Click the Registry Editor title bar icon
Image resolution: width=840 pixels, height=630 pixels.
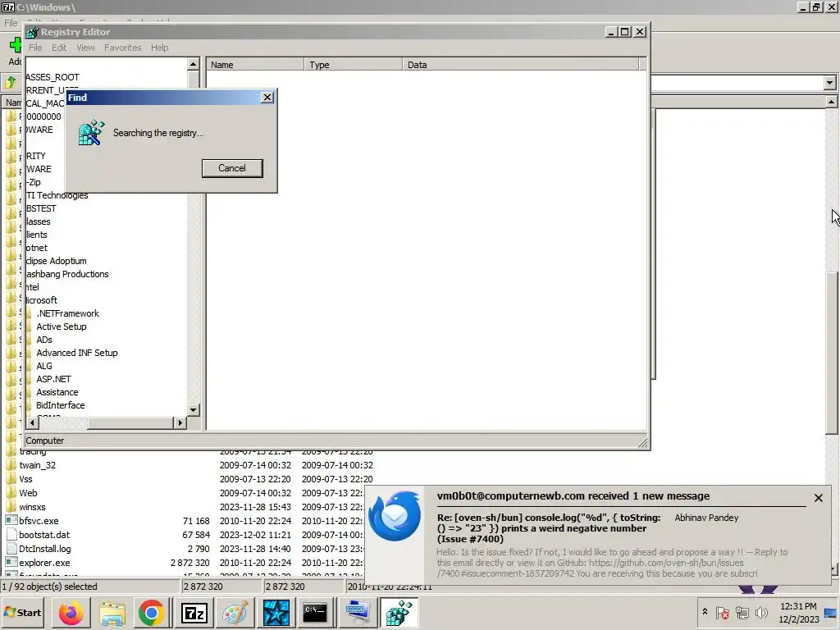click(33, 32)
